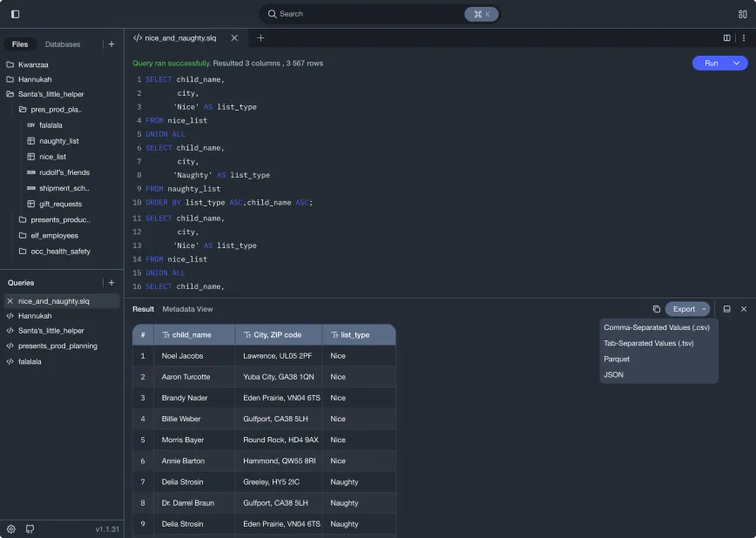Click falalala CSV file icon
The width and height of the screenshot is (756, 538).
point(31,125)
